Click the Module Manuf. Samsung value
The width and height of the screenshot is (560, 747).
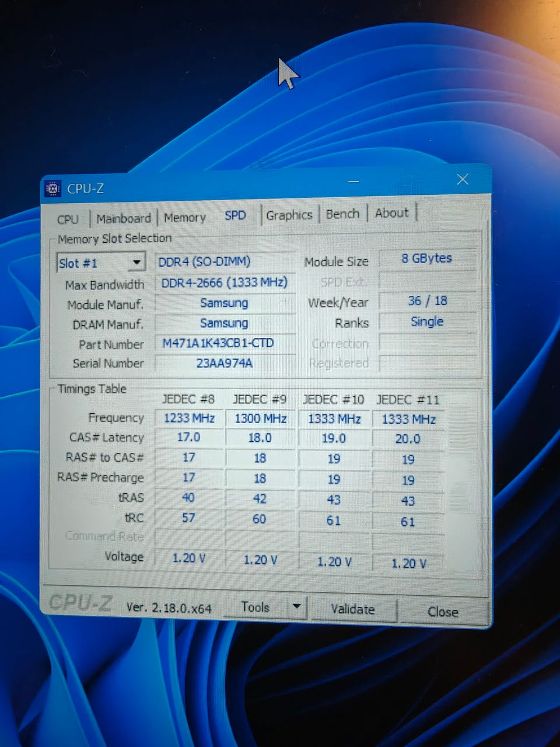click(225, 303)
